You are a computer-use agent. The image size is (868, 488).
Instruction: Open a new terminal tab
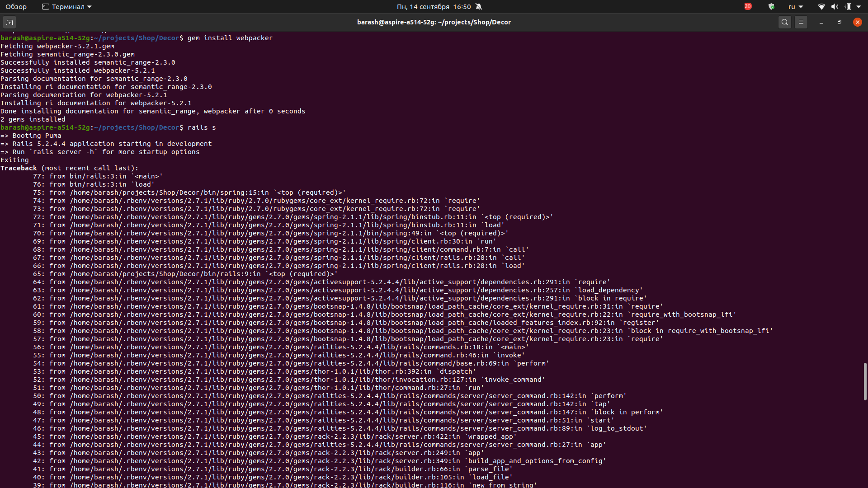[x=9, y=22]
